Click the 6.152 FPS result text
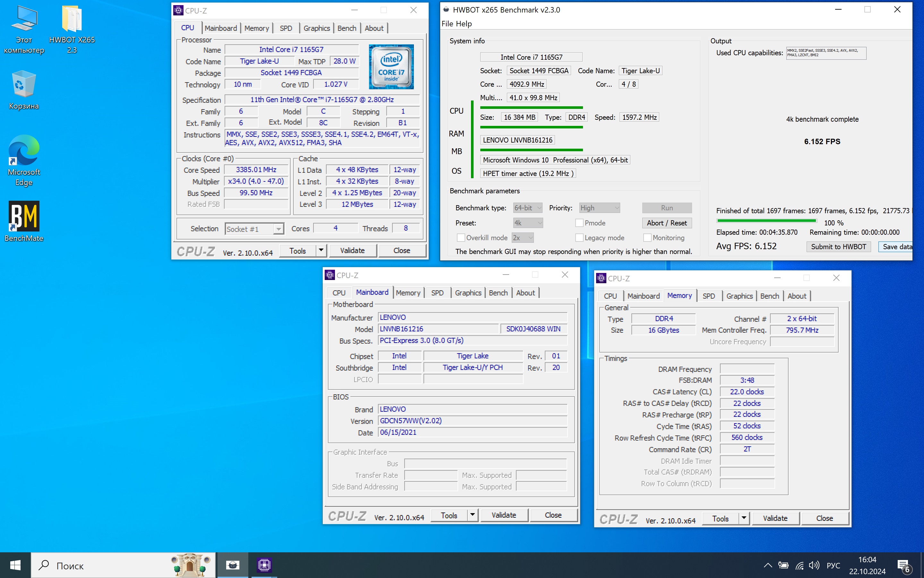The width and height of the screenshot is (924, 578). pos(822,141)
